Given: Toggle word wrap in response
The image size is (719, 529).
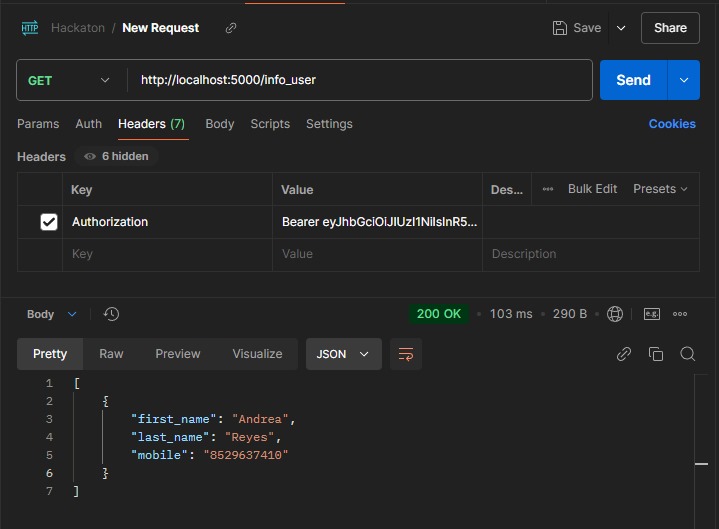Looking at the screenshot, I should point(406,354).
